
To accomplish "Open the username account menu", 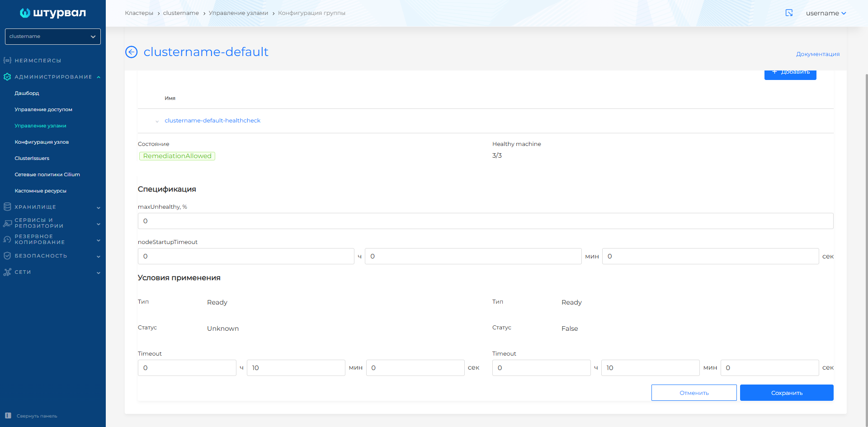I will coord(826,13).
